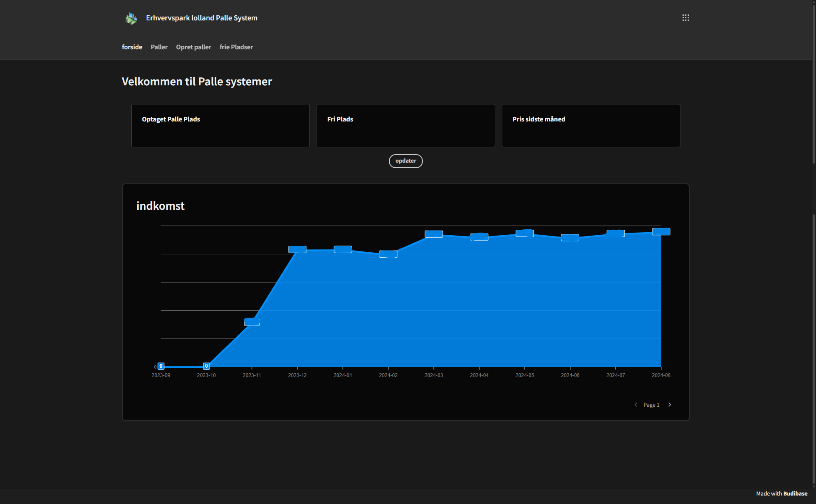Open the forside navigation tab

click(x=132, y=47)
